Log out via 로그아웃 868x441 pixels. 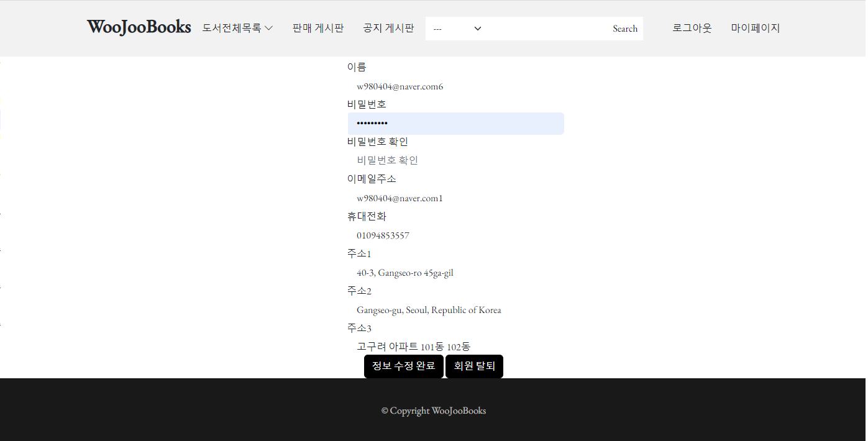click(692, 28)
